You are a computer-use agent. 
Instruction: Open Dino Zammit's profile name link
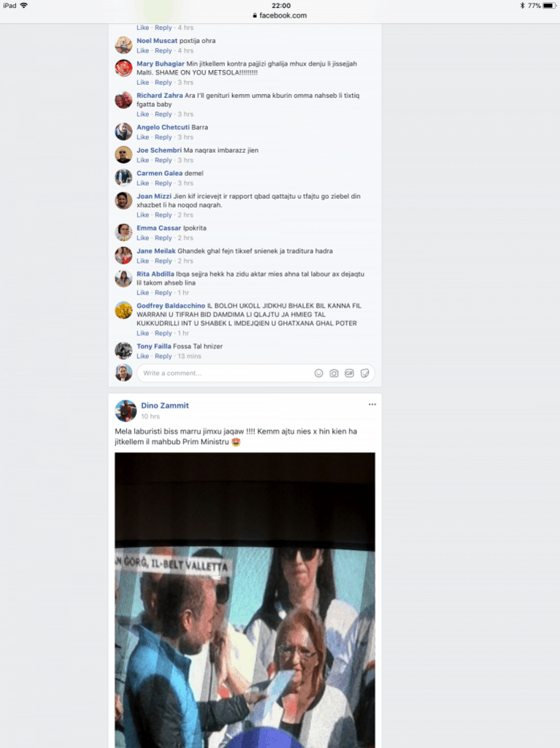(164, 405)
